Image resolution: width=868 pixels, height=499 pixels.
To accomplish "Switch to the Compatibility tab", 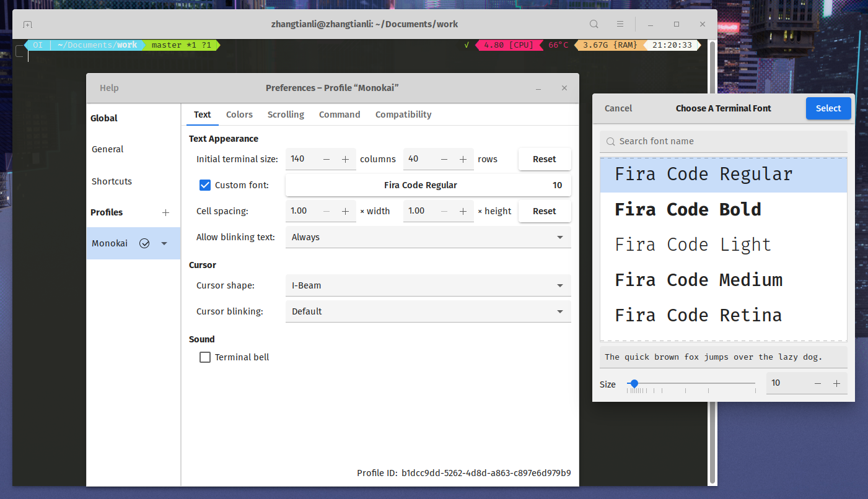I will (x=403, y=115).
